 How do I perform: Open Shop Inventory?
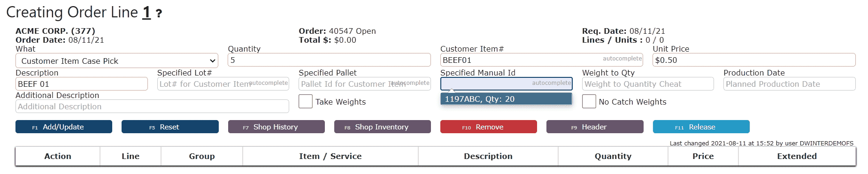[383, 127]
